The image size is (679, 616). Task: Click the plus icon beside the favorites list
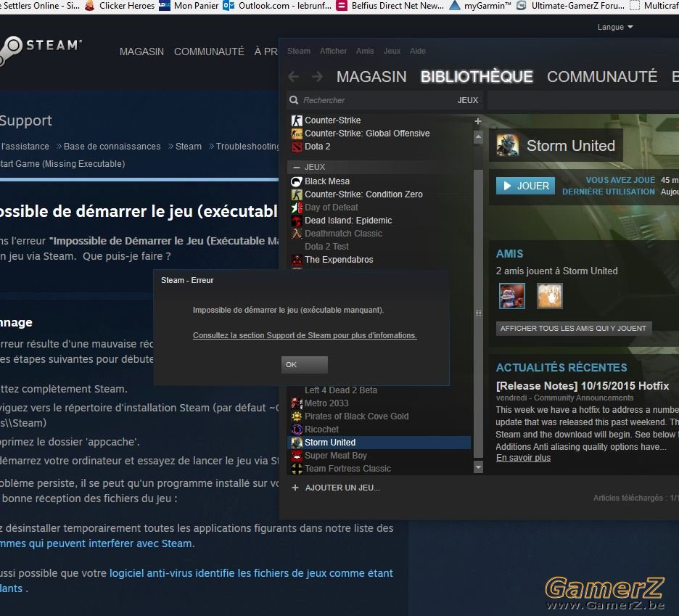coord(477,121)
